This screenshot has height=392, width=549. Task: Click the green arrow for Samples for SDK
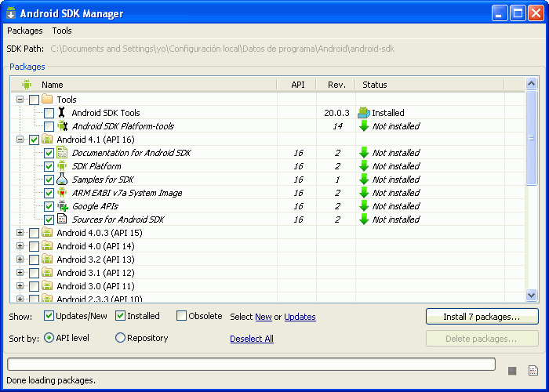coord(364,180)
